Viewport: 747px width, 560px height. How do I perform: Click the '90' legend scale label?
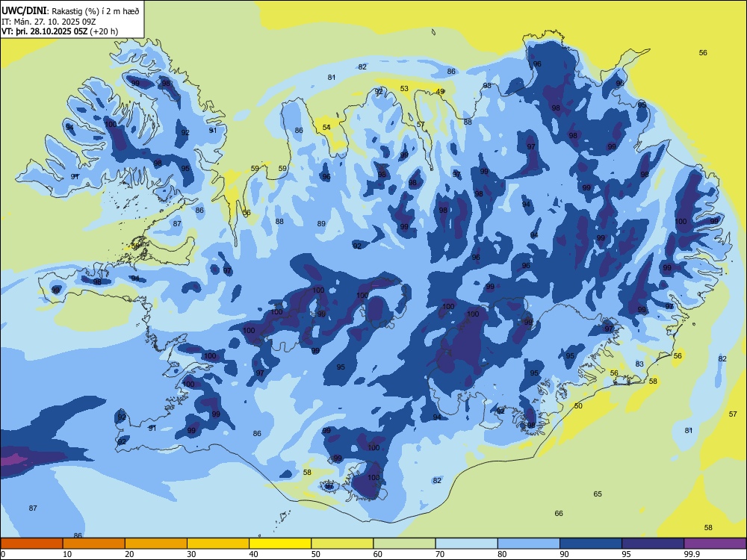(x=564, y=554)
